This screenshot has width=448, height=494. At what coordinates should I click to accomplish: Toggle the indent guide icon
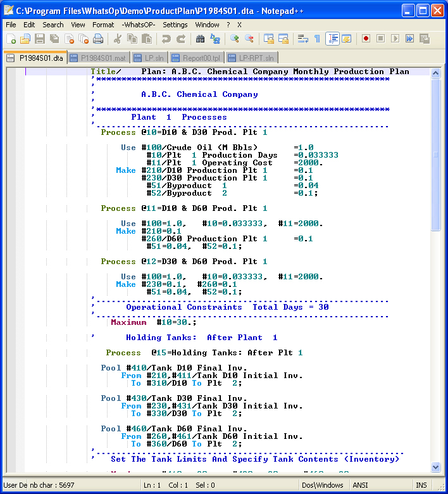tap(332, 39)
